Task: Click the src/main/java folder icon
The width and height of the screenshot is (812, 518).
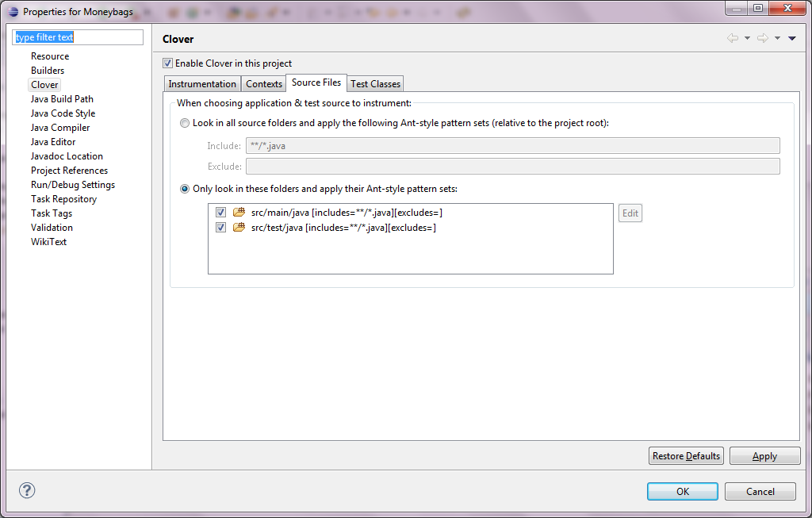Action: (239, 213)
